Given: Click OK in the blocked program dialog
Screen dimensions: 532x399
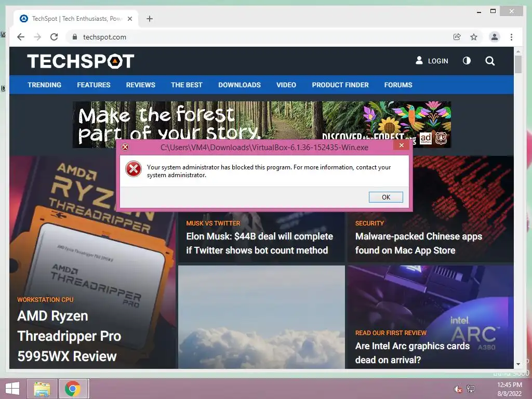Looking at the screenshot, I should coord(386,197).
